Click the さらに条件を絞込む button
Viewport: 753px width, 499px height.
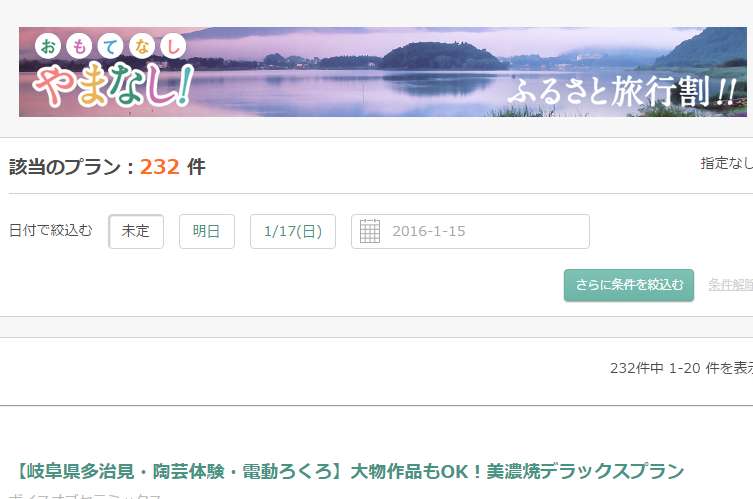click(629, 285)
